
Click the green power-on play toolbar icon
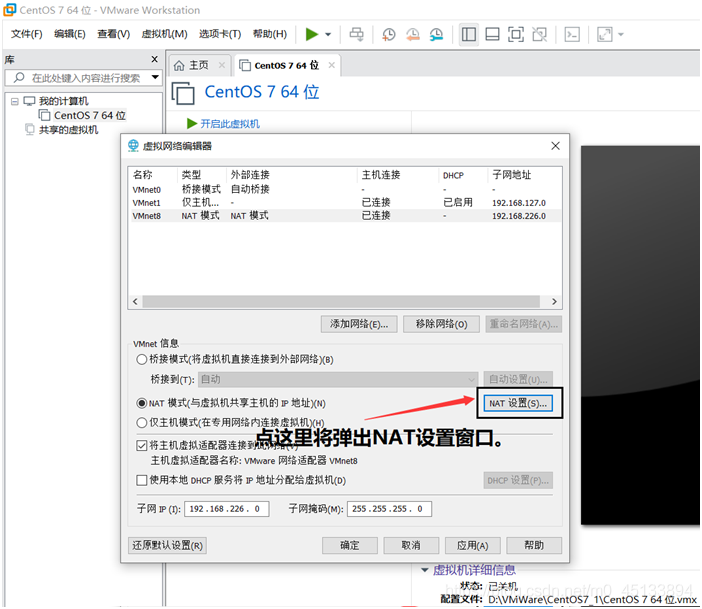pos(312,34)
